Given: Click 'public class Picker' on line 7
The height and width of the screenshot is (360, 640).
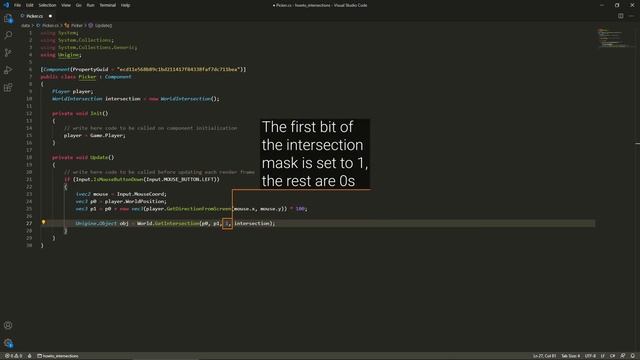Looking at the screenshot, I should 68,77.
